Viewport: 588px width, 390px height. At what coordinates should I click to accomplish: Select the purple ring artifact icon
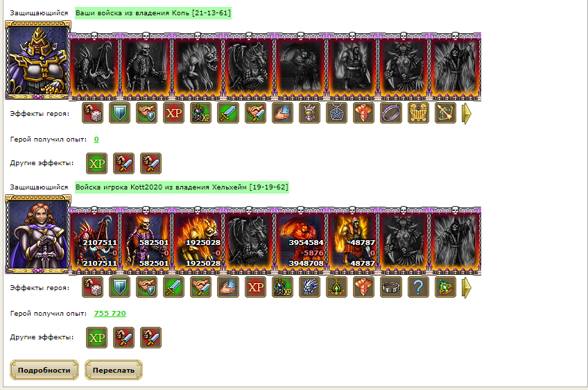click(x=391, y=113)
